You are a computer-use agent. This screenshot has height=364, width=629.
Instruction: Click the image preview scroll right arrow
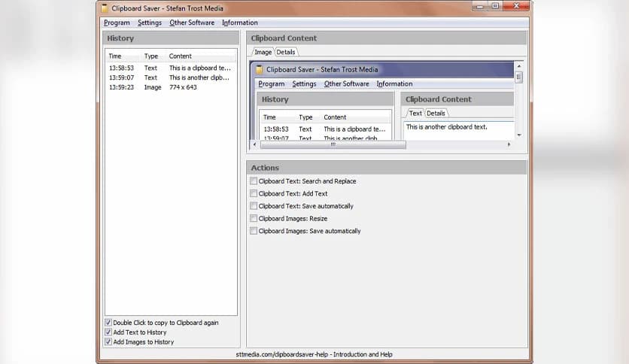pos(509,144)
